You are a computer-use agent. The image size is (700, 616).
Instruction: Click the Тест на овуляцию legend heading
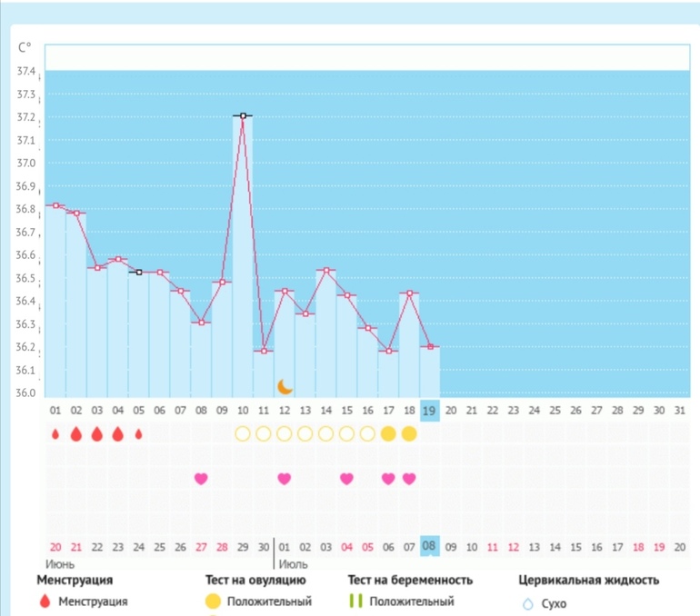point(254,580)
